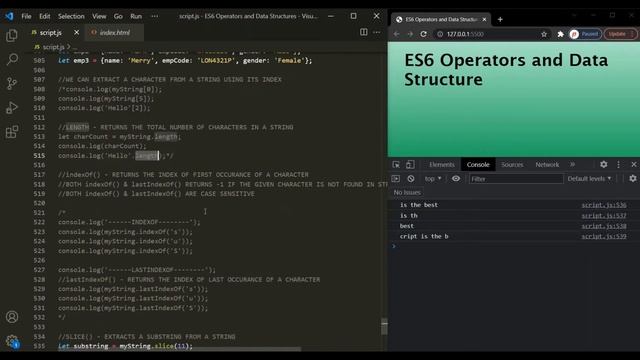This screenshot has height=360, width=640.
Task: Click the 'cript is the b' log entry
Action: tap(424, 236)
